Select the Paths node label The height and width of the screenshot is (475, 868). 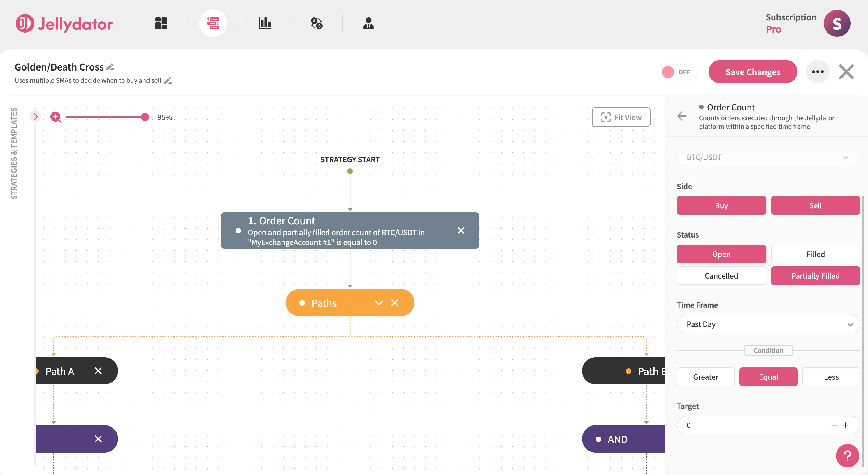coord(324,303)
